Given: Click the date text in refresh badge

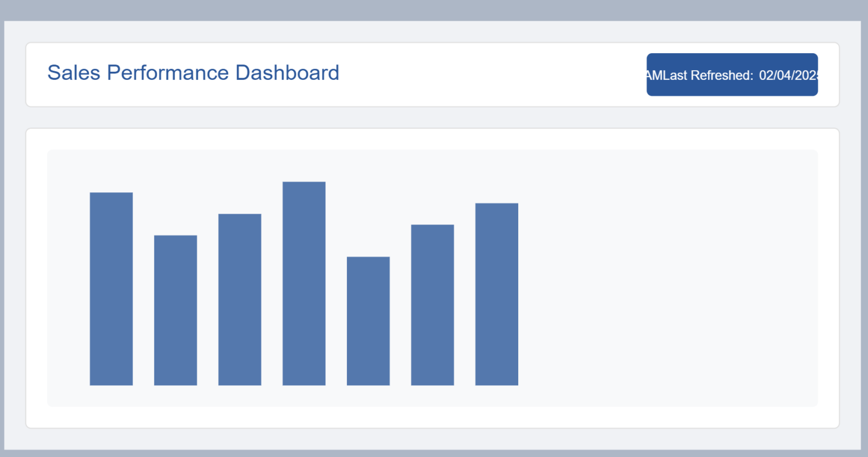Looking at the screenshot, I should pos(788,75).
